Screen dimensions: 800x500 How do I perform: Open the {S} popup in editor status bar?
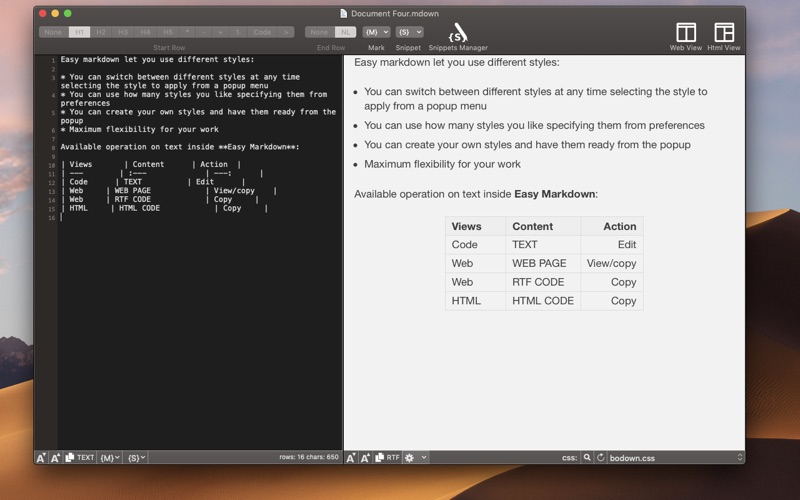coord(136,458)
